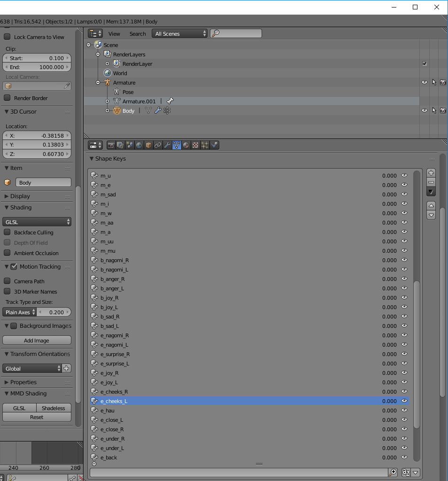Open the All Scenes filter dropdown
This screenshot has height=481, width=448.
click(180, 33)
